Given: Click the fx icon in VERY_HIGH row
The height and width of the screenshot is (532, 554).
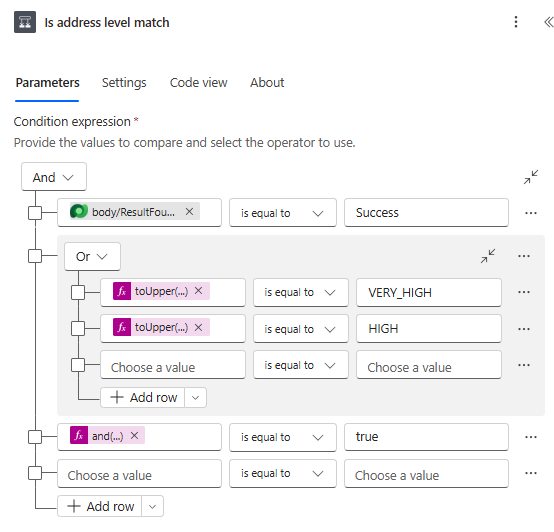Looking at the screenshot, I should (122, 291).
